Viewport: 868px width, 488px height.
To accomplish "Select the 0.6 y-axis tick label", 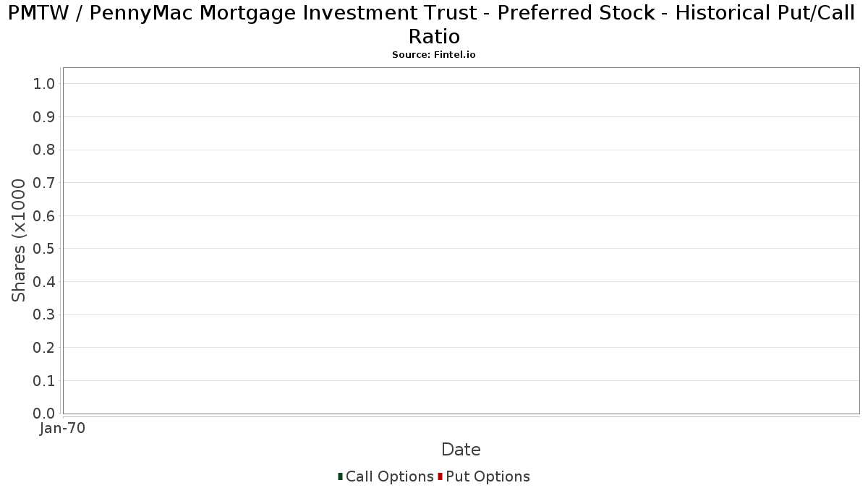I will click(x=44, y=216).
